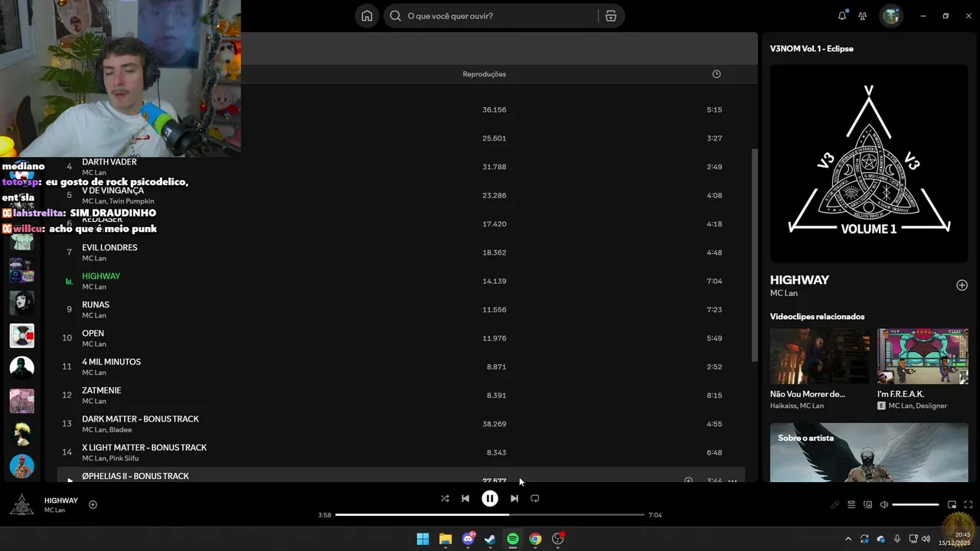Open the playback queue icon
Viewport: 980px width, 551px height.
tap(851, 504)
